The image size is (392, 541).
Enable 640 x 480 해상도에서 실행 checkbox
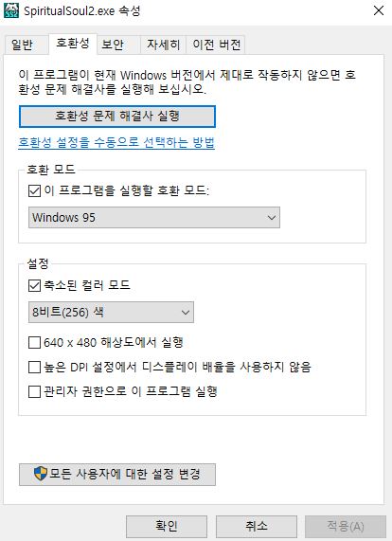pos(34,343)
